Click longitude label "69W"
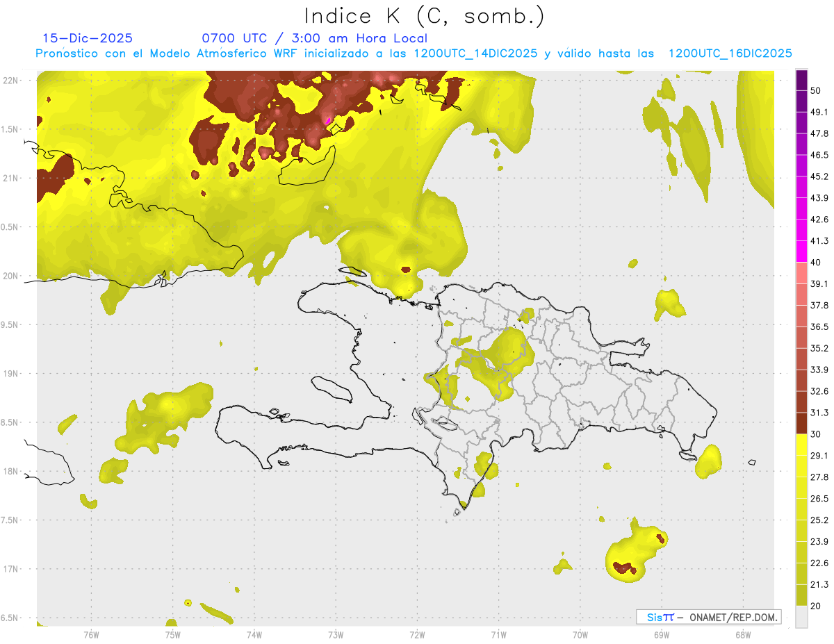The image size is (834, 644). point(661,634)
